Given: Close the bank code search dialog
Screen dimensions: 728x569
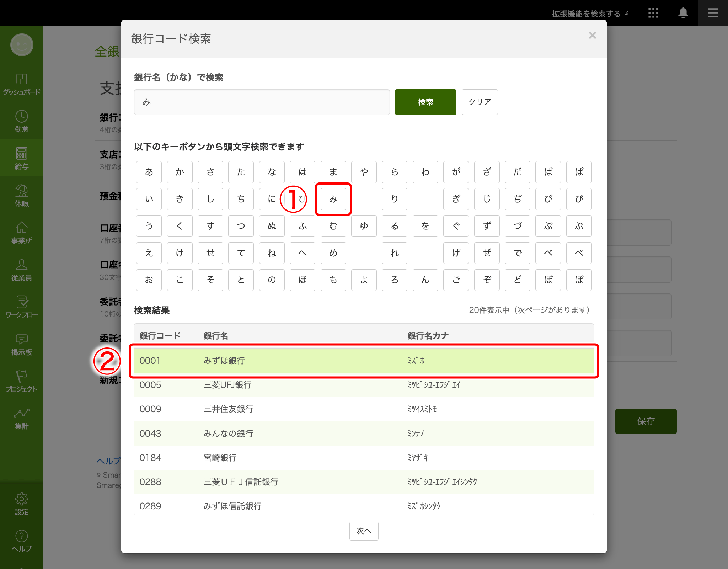Looking at the screenshot, I should (592, 35).
